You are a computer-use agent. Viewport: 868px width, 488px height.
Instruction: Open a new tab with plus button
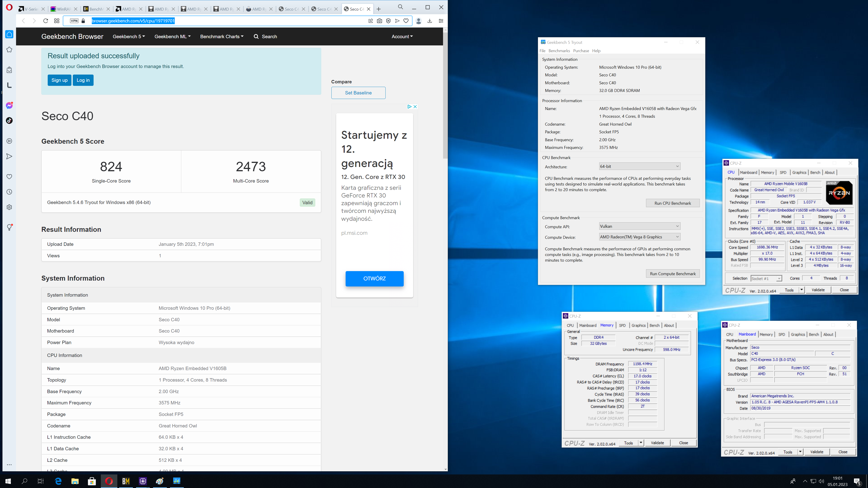coord(378,9)
